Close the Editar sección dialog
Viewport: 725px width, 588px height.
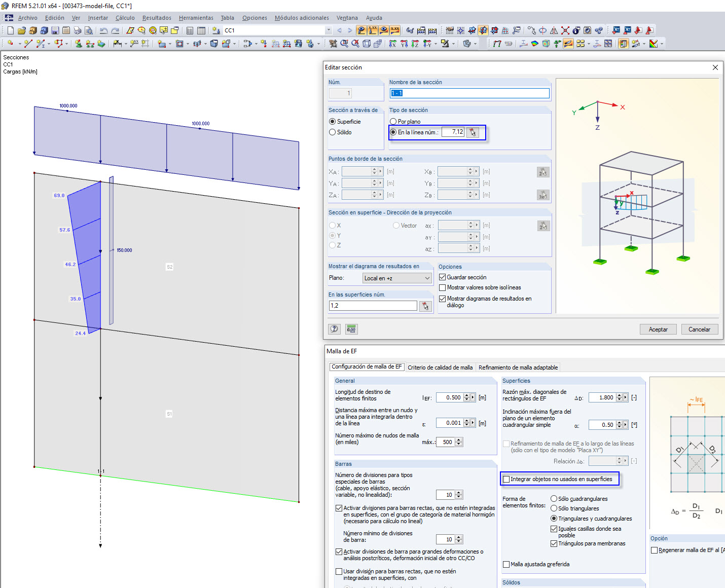click(715, 67)
